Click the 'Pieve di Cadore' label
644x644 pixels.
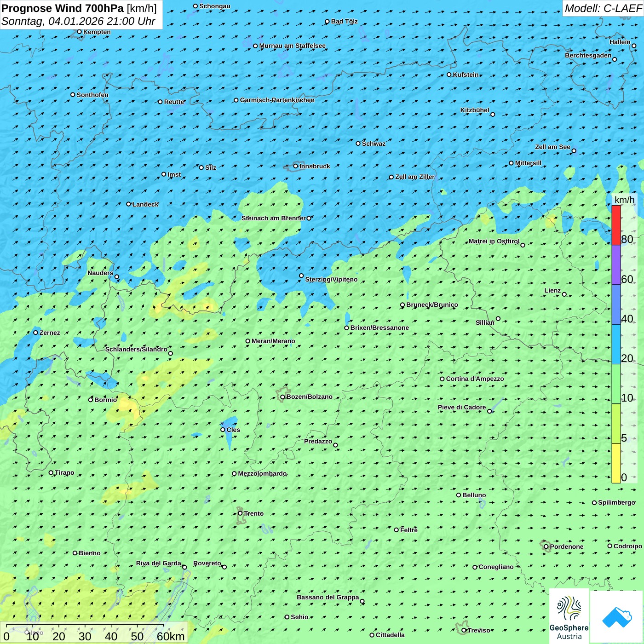462,407
